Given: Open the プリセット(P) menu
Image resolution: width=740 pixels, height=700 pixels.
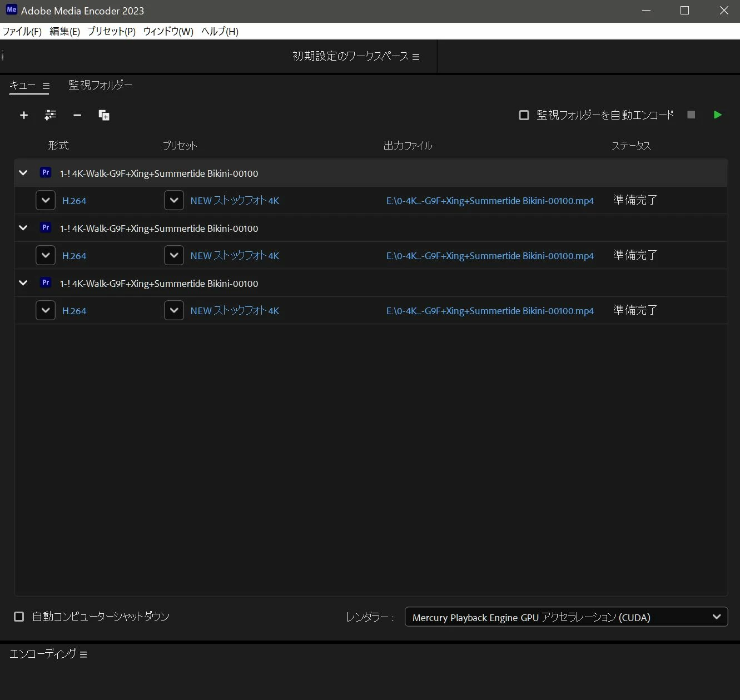Looking at the screenshot, I should (x=112, y=31).
